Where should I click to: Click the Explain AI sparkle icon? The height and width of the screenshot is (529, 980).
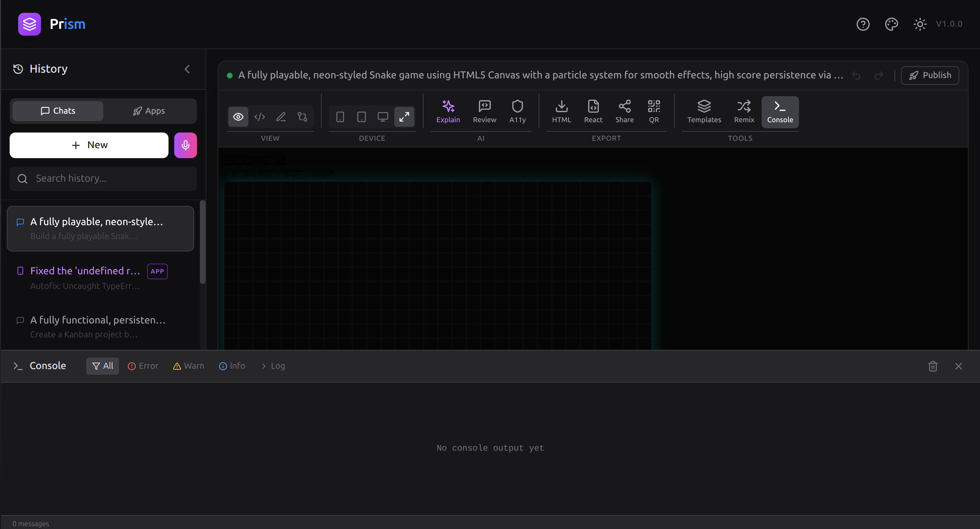point(448,111)
